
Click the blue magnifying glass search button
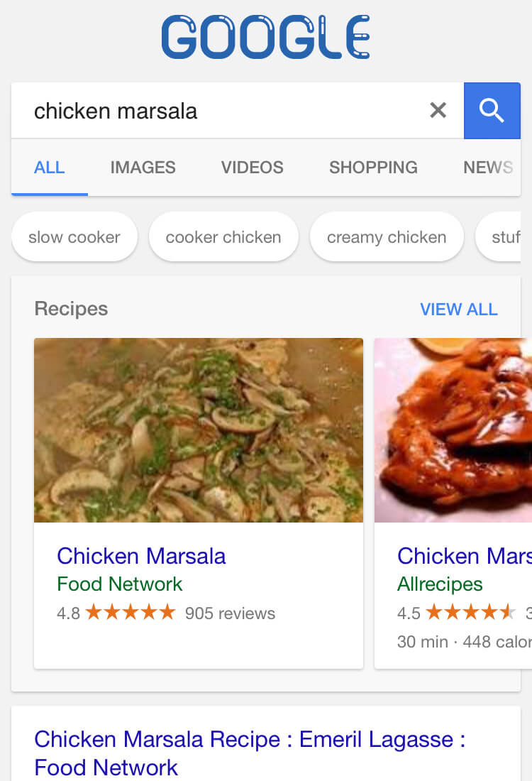[492, 110]
